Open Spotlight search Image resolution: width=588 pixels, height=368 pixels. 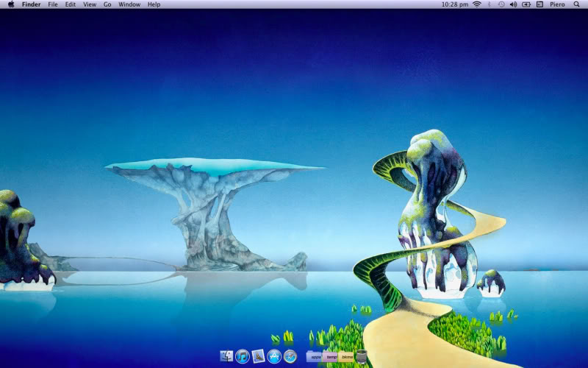[577, 4]
